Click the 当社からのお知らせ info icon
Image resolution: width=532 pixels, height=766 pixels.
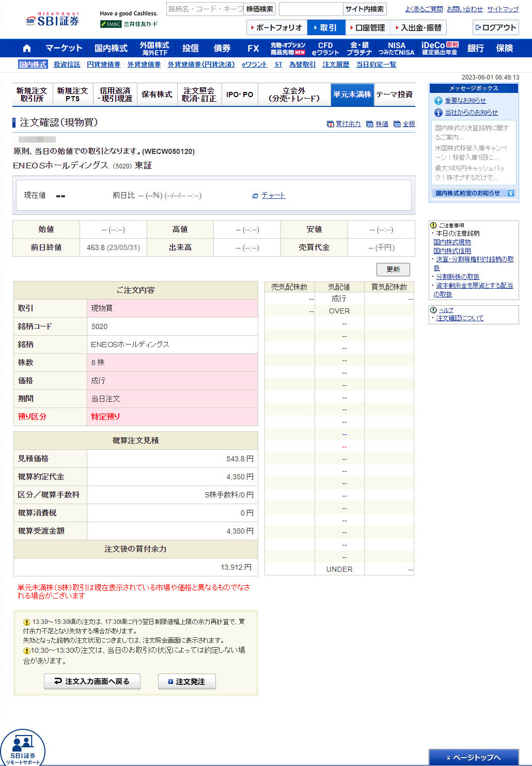[x=439, y=113]
